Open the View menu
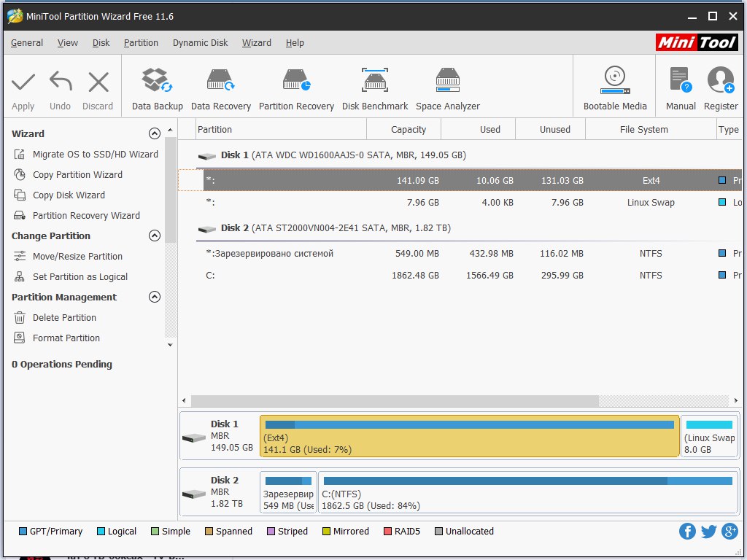 pyautogui.click(x=68, y=43)
